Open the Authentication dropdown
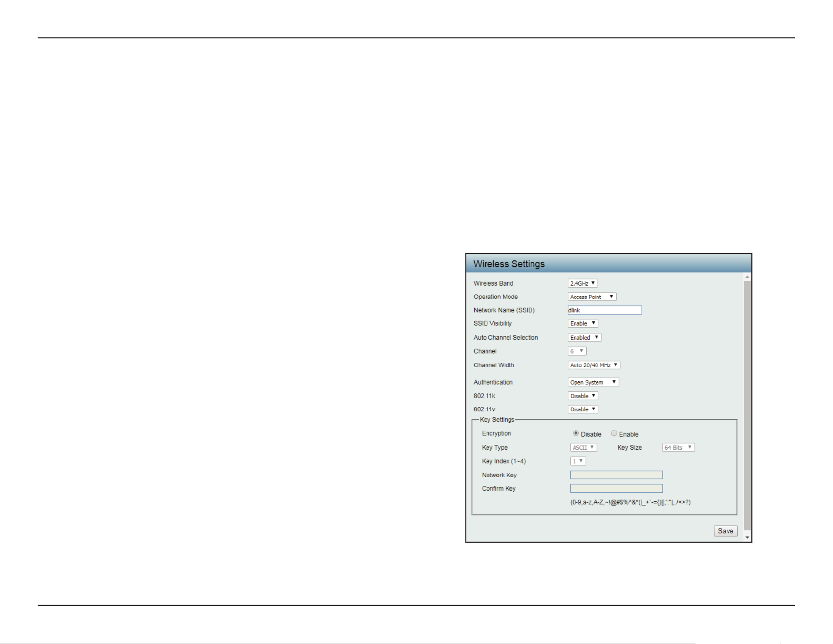Viewport: 833px width, 644px height. click(593, 382)
